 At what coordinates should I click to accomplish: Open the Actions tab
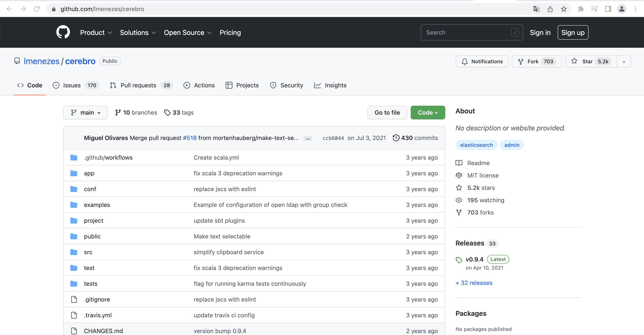(x=199, y=85)
